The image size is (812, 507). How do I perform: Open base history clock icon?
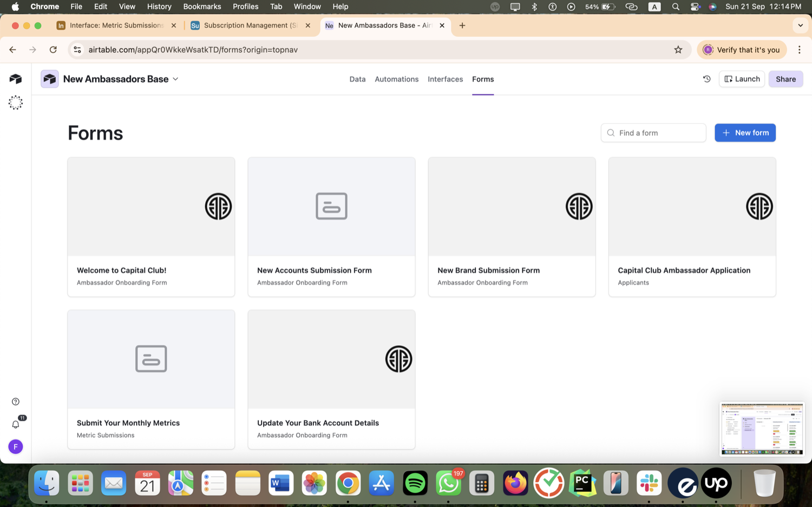tap(707, 79)
